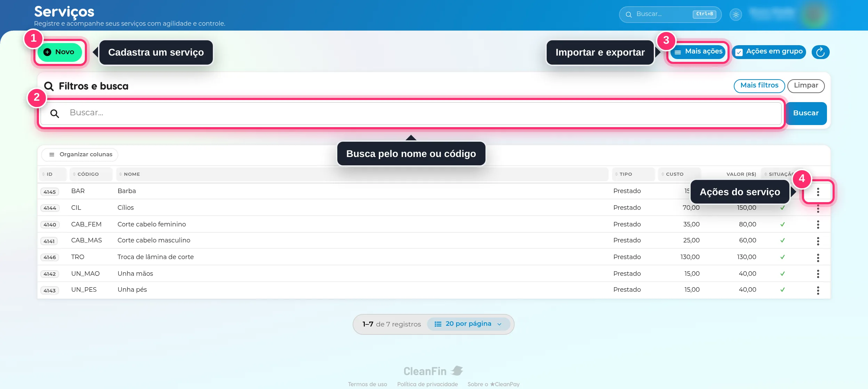Open Sobre o CleanPay link
This screenshot has height=389, width=868.
click(x=493, y=384)
